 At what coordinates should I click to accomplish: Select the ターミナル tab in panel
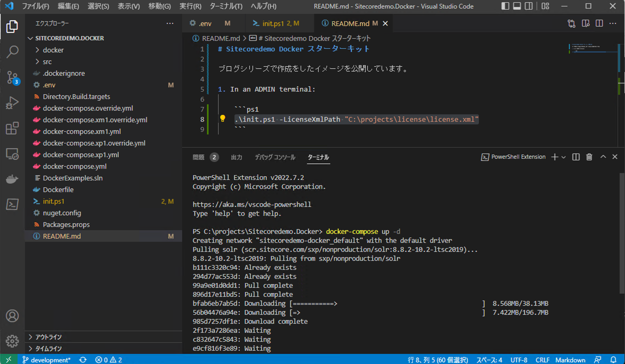317,157
